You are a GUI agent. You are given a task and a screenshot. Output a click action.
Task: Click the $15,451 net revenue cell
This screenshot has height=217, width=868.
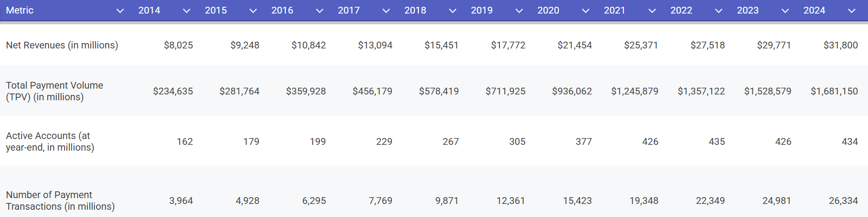(441, 45)
